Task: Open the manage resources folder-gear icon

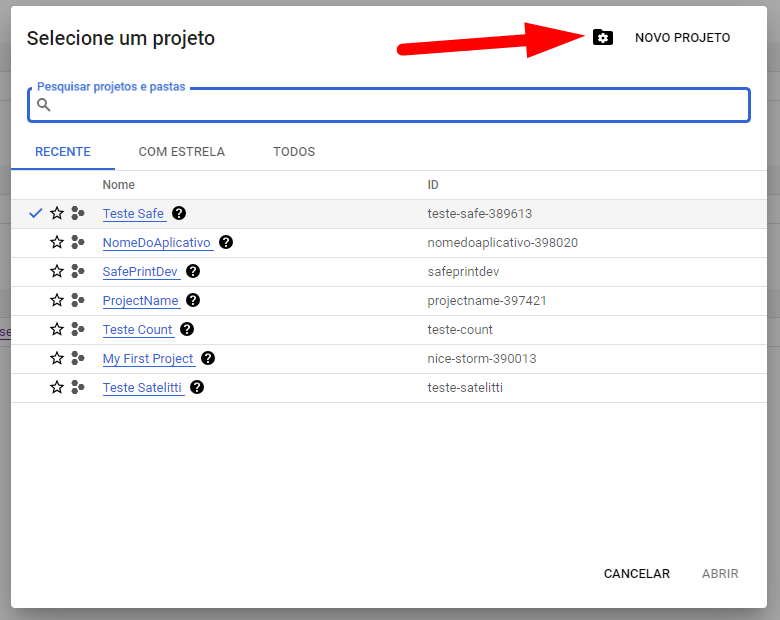Action: tap(602, 37)
